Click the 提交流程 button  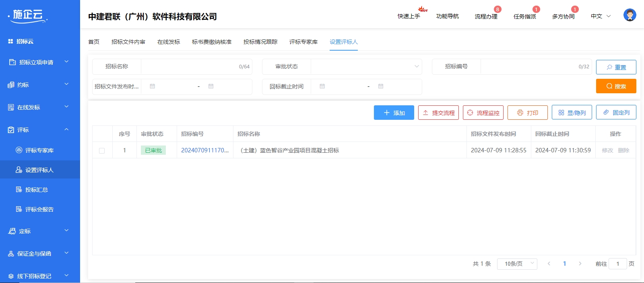click(438, 113)
